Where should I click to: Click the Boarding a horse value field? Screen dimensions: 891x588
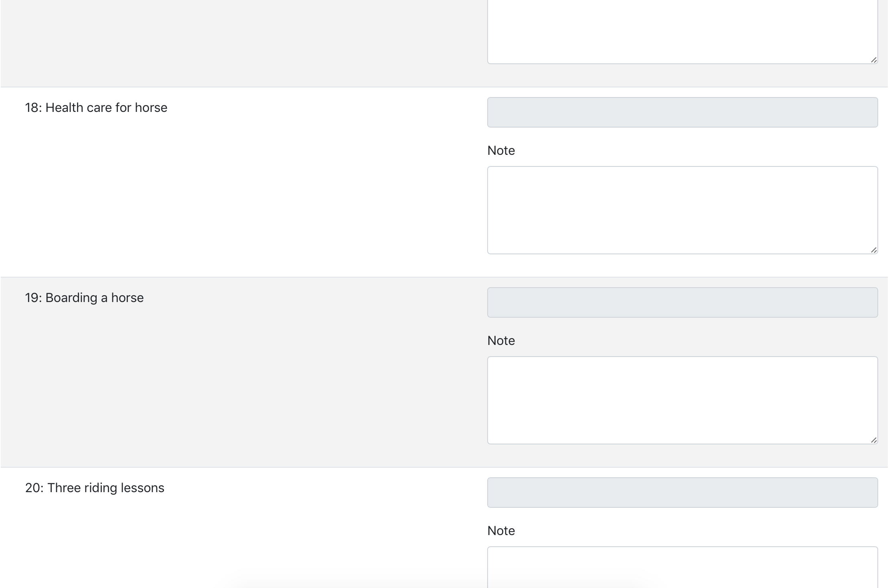pyautogui.click(x=682, y=302)
